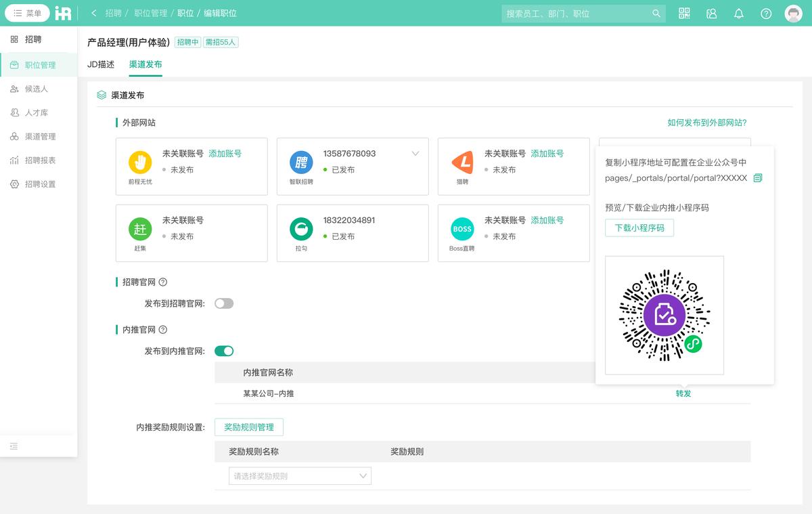Disable 发布到内推官网 switch
The height and width of the screenshot is (514, 812).
(224, 351)
